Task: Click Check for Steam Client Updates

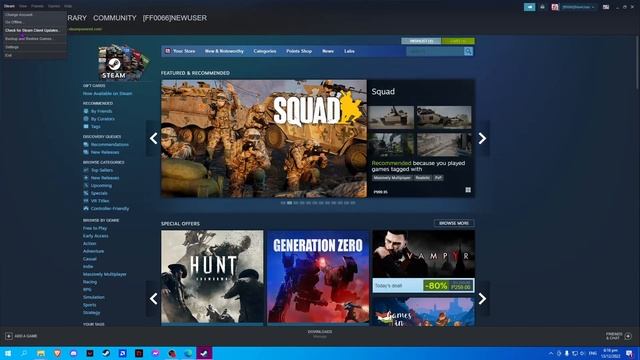Action: tap(33, 30)
